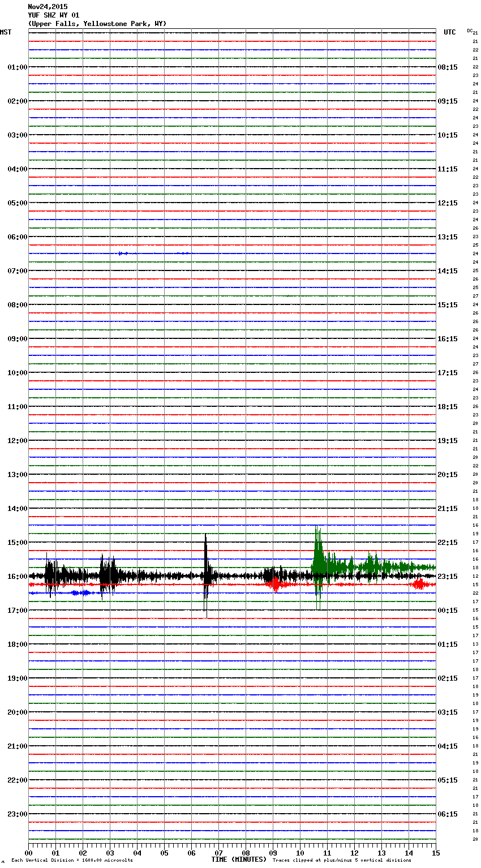
Task: Click the "Traces clipped at plus/minus 5 vertical divisions" note
Action: coord(342,860)
